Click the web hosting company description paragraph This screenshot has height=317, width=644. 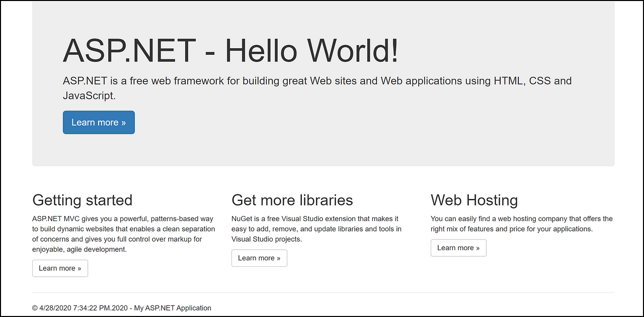point(522,224)
